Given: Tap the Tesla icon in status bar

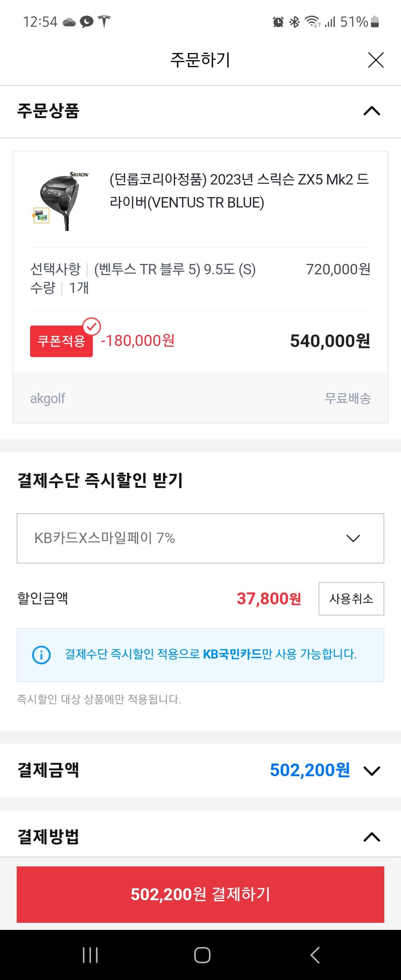Looking at the screenshot, I should 104,22.
